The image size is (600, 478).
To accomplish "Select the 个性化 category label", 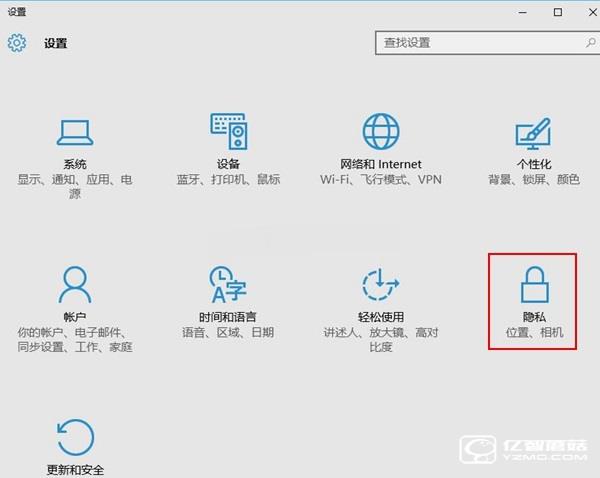I will click(x=534, y=164).
